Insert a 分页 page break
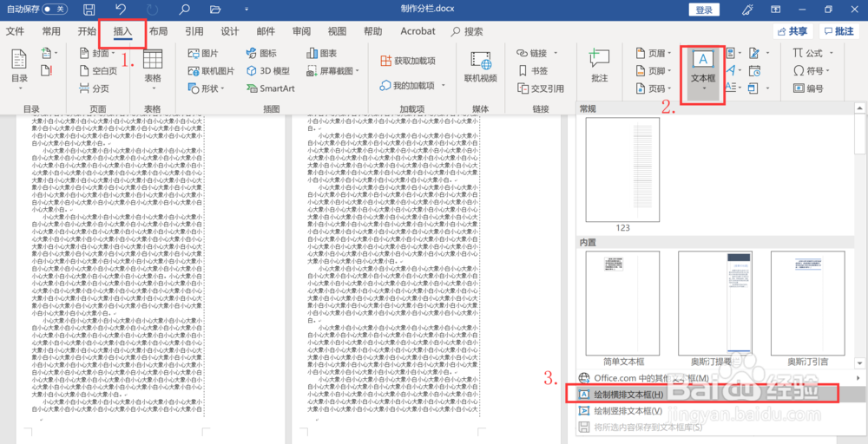This screenshot has height=444, width=868. pyautogui.click(x=94, y=88)
